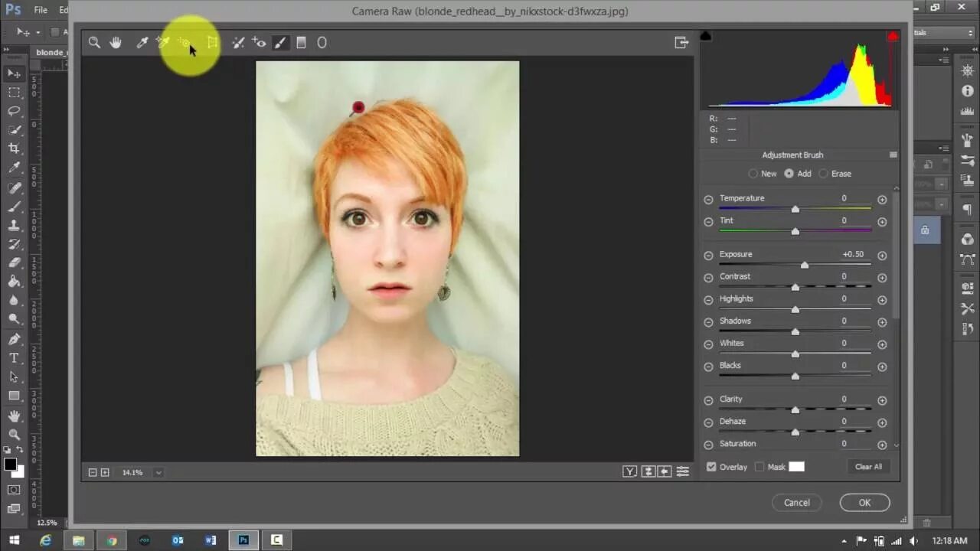This screenshot has height=551, width=980.
Task: Select the Zoom tool in Camera Raw toolbar
Action: 94,43
